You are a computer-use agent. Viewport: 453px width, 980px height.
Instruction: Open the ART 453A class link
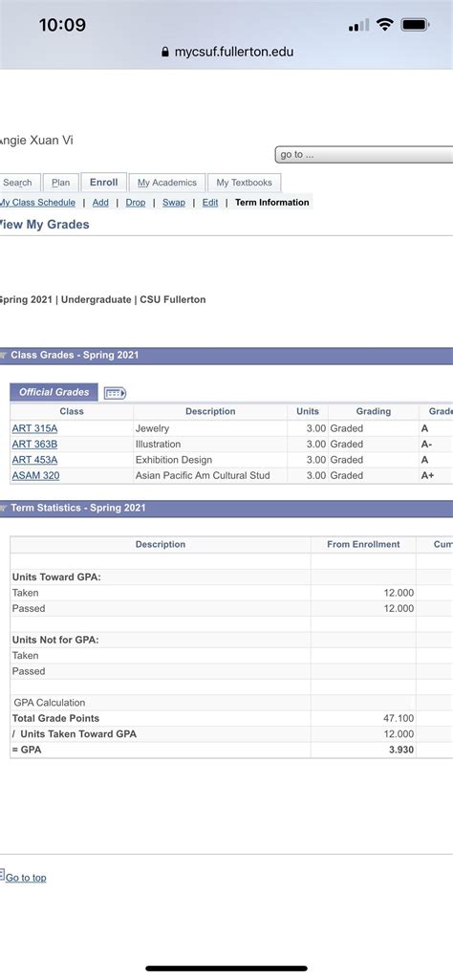34,460
